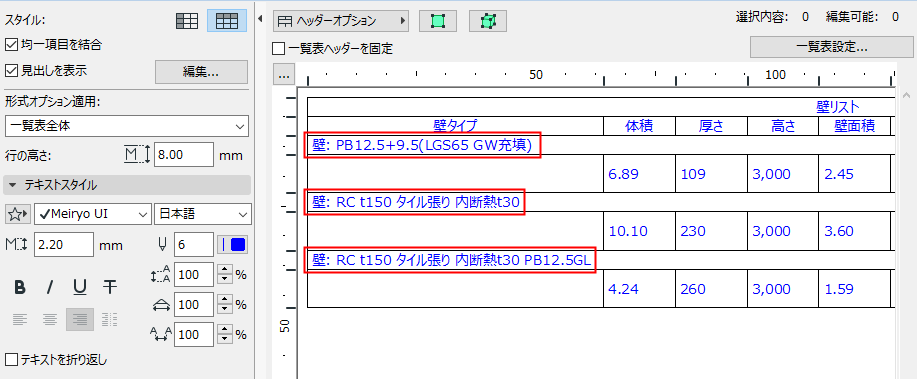Click the row height 8.00 field
The height and width of the screenshot is (379, 917).
pos(184,155)
